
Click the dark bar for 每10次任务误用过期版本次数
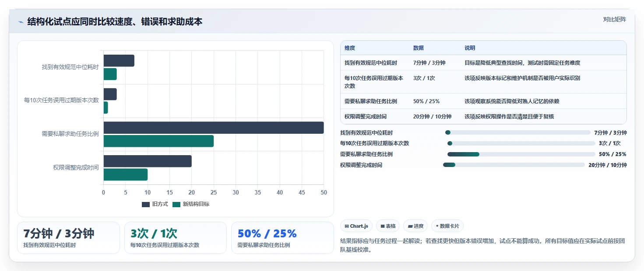pos(110,94)
